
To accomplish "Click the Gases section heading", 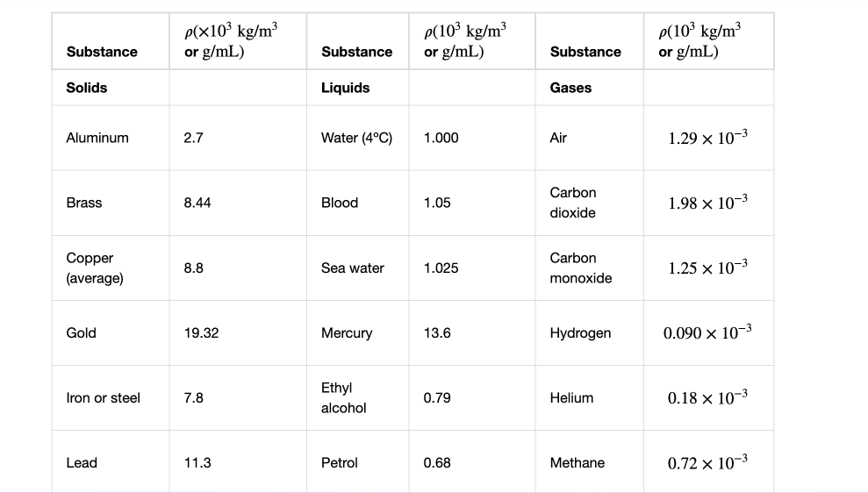I will (570, 88).
